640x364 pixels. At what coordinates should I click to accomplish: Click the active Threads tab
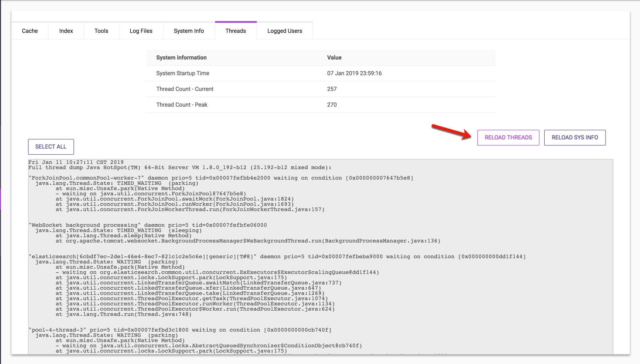click(x=236, y=31)
